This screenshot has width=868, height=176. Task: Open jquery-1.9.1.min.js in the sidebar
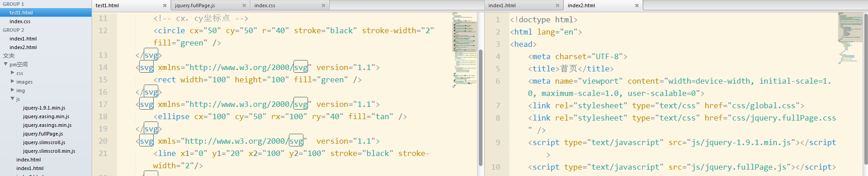click(44, 108)
